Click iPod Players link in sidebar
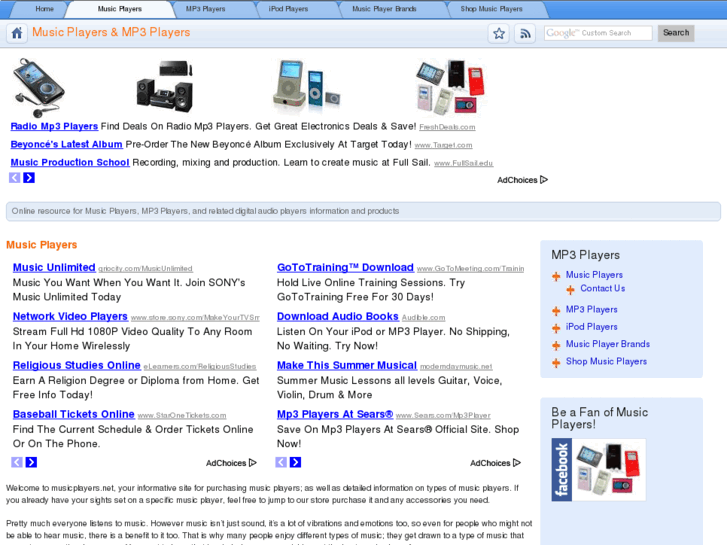Screen dimensions: 727x545 click(x=592, y=327)
